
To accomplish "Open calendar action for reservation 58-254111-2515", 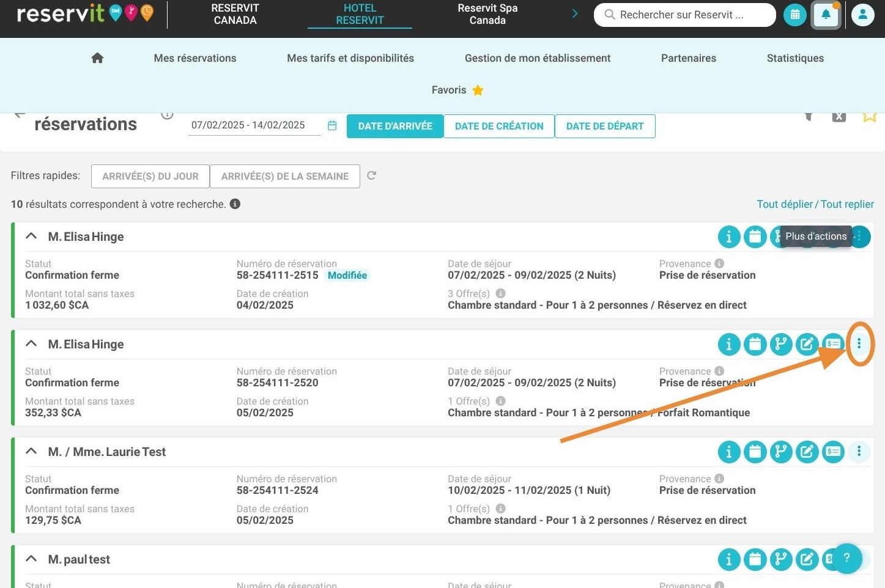I will (755, 237).
